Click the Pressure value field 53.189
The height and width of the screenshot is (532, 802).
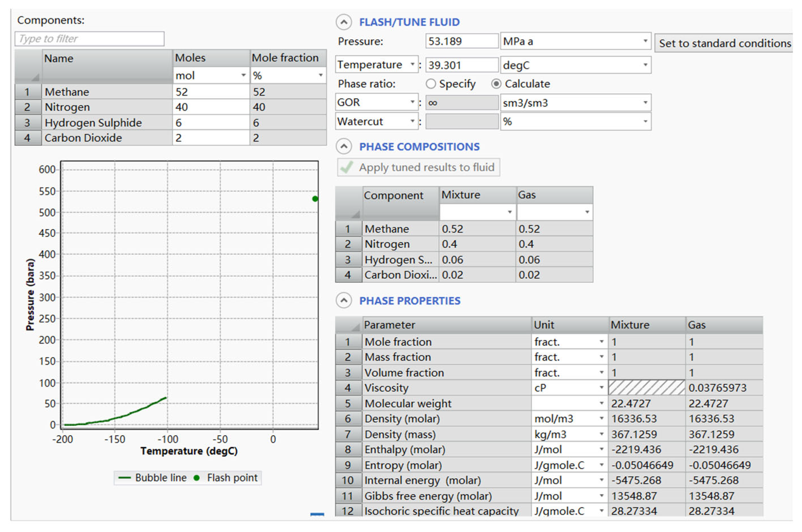click(461, 41)
